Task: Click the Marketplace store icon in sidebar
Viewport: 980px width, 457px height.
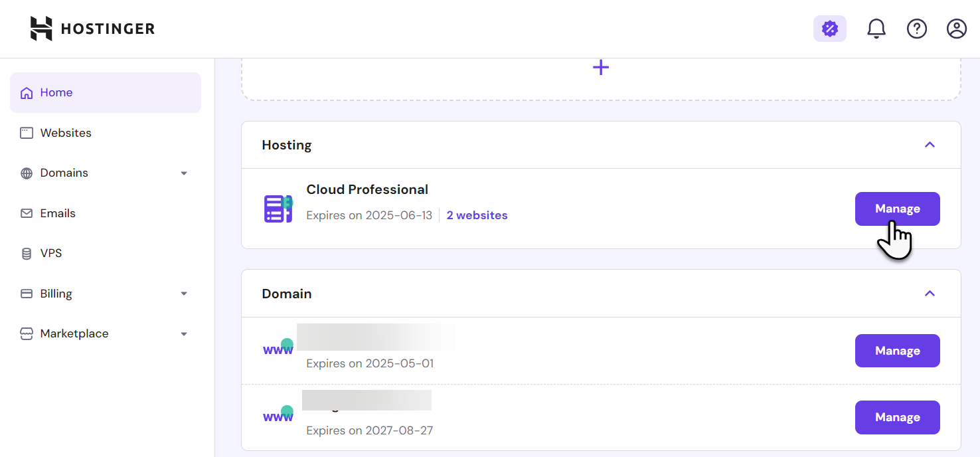Action: pyautogui.click(x=27, y=333)
